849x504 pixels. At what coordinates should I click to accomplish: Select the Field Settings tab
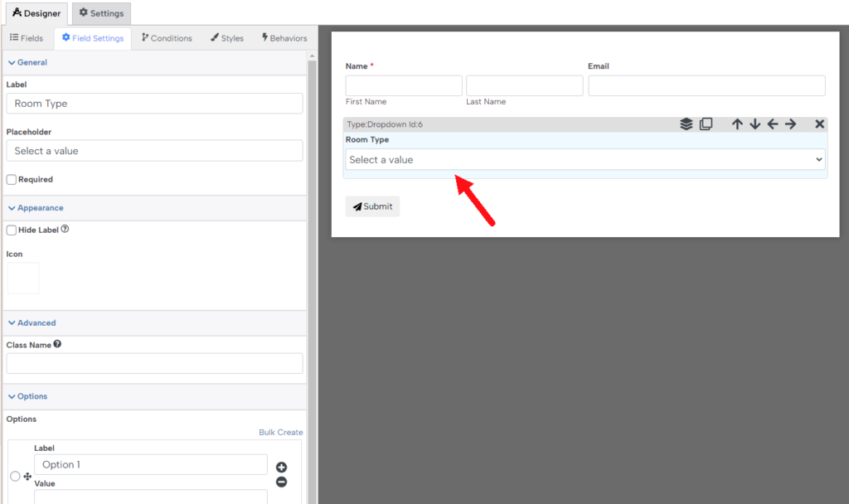(x=93, y=38)
